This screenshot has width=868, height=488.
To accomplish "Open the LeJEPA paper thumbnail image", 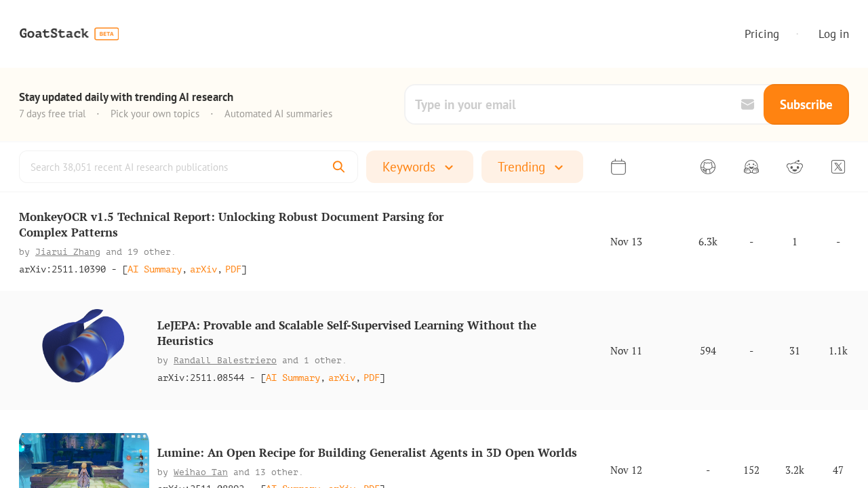I will (x=83, y=346).
